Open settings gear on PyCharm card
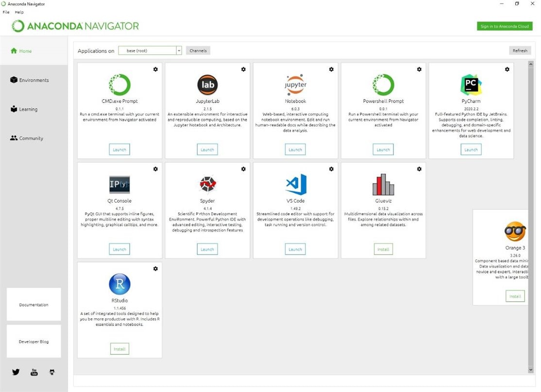Image resolution: width=541 pixels, height=392 pixels. click(x=507, y=69)
